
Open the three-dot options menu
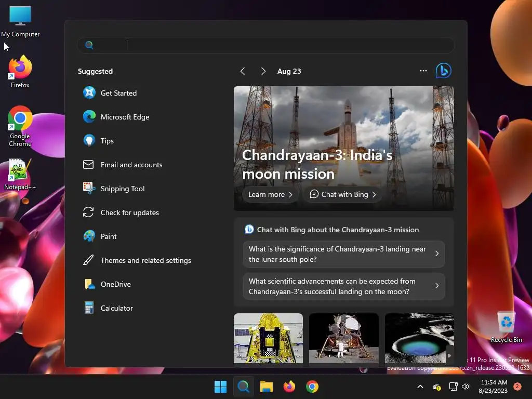423,71
